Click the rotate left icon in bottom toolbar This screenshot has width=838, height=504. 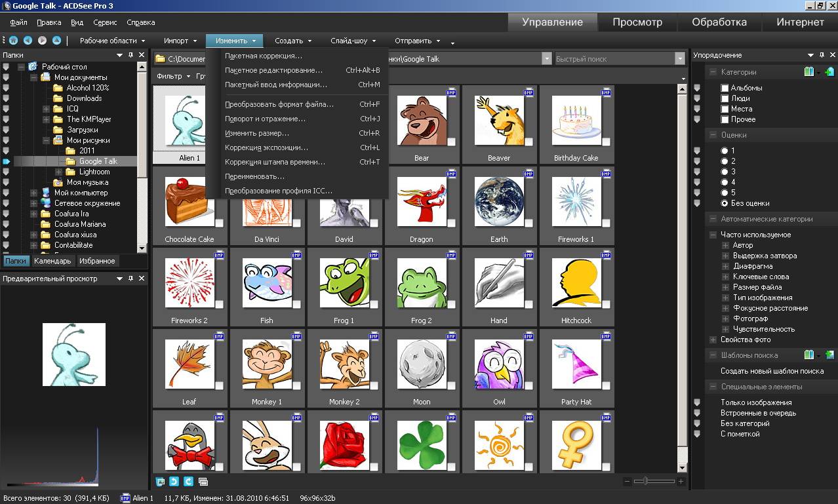point(174,482)
